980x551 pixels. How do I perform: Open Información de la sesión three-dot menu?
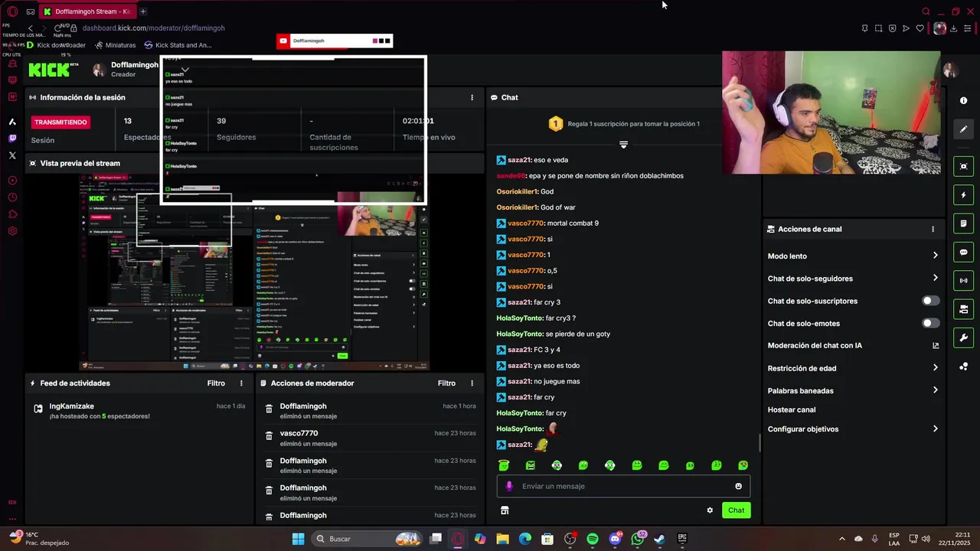(x=472, y=97)
